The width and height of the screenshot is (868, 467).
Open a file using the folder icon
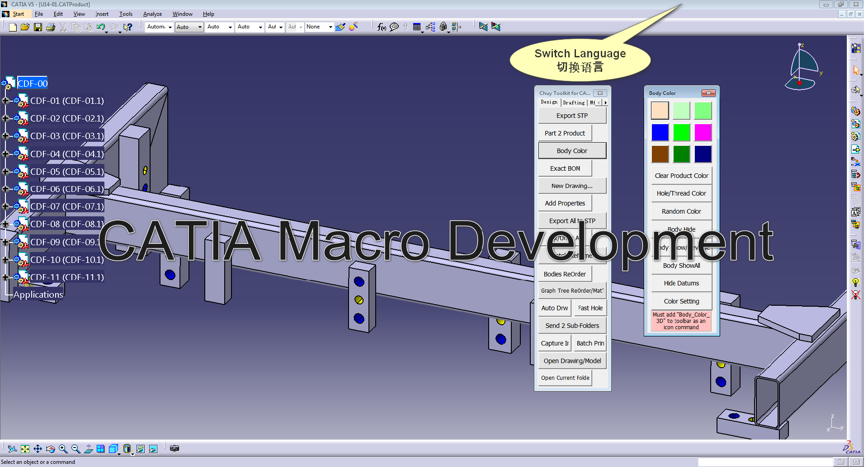(x=25, y=27)
